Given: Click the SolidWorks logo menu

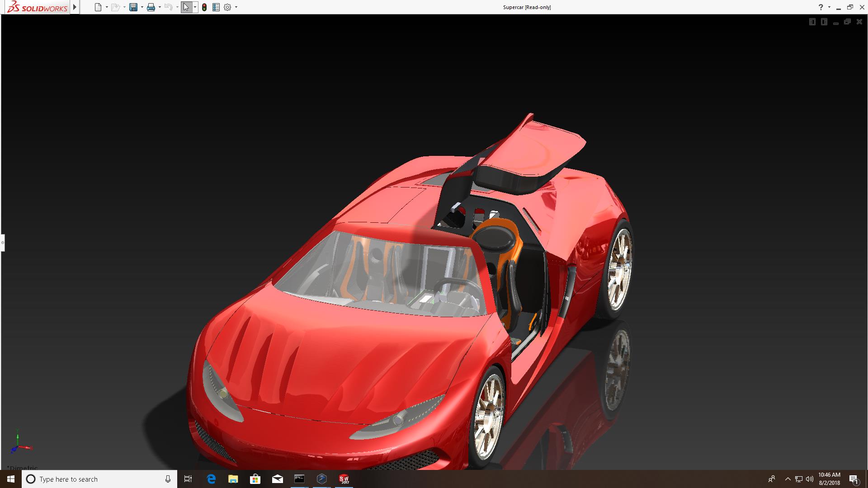Looking at the screenshot, I should tap(38, 7).
